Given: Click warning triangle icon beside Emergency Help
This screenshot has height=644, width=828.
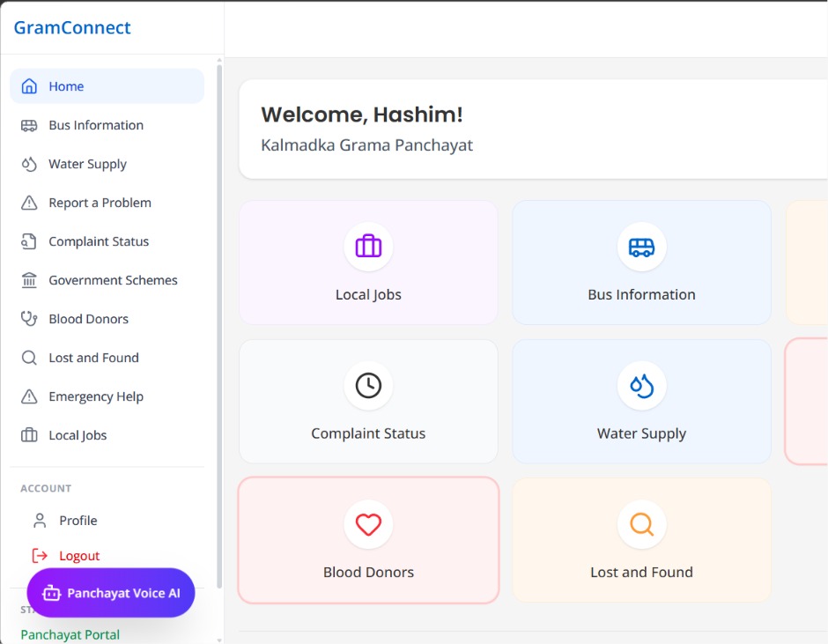Looking at the screenshot, I should [29, 396].
